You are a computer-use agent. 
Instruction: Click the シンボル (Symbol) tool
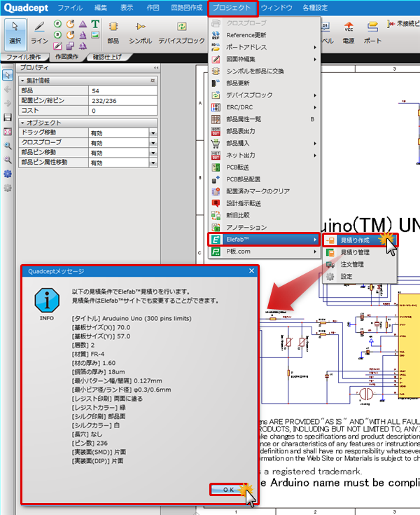[141, 33]
